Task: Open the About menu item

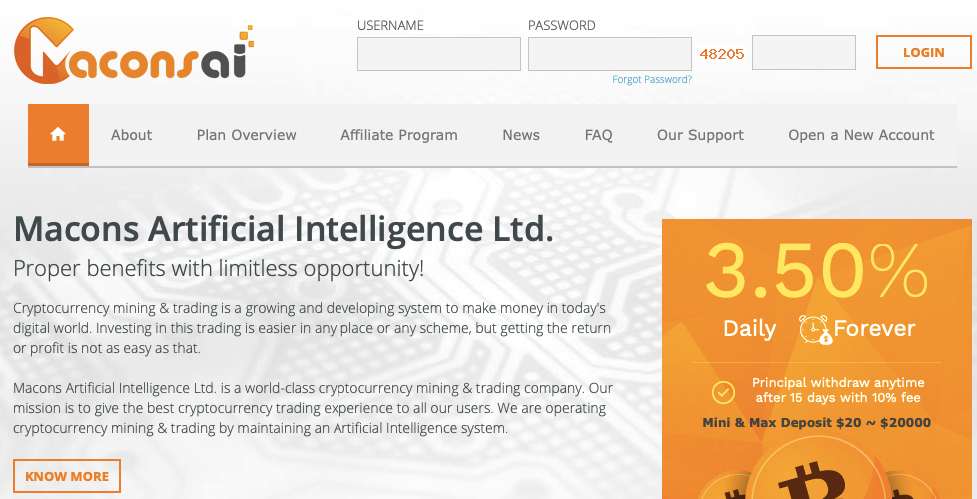Action: [131, 135]
